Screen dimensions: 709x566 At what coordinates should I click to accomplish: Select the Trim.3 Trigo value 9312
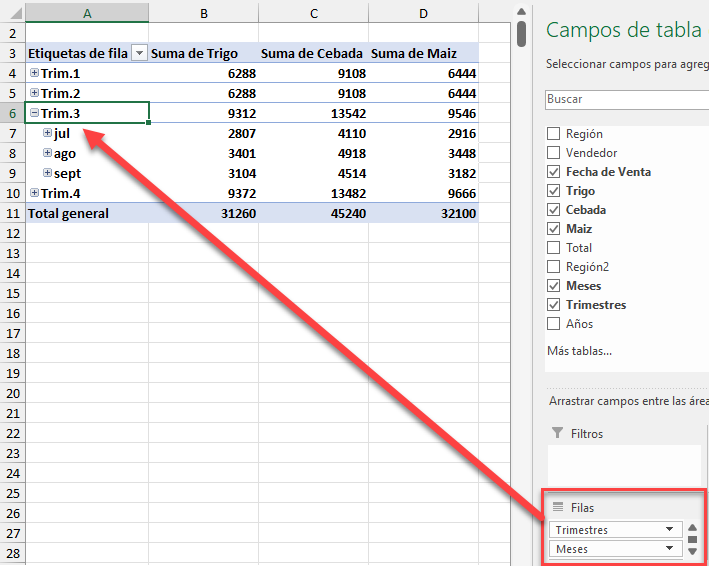tap(203, 113)
